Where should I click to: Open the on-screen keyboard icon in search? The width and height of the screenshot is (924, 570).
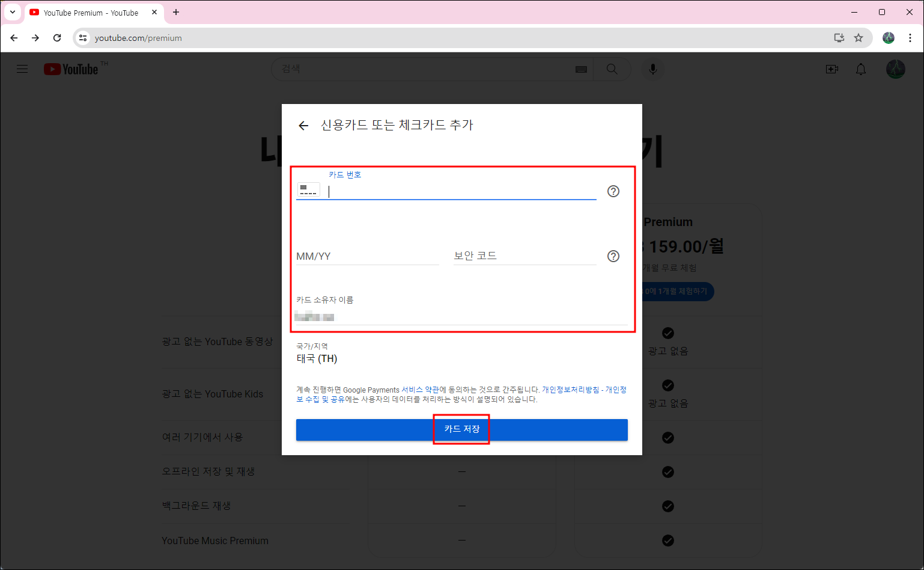coord(581,69)
